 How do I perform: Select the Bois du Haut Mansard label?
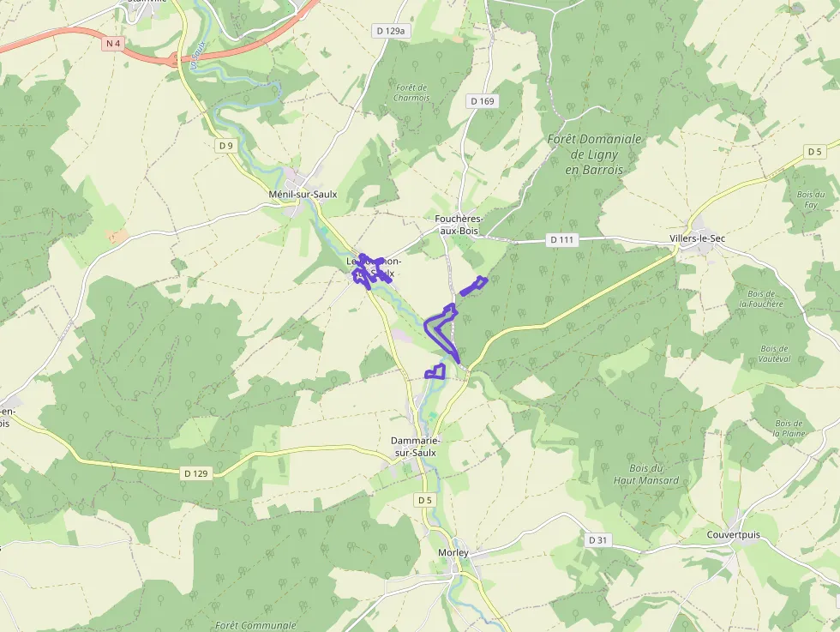point(645,474)
